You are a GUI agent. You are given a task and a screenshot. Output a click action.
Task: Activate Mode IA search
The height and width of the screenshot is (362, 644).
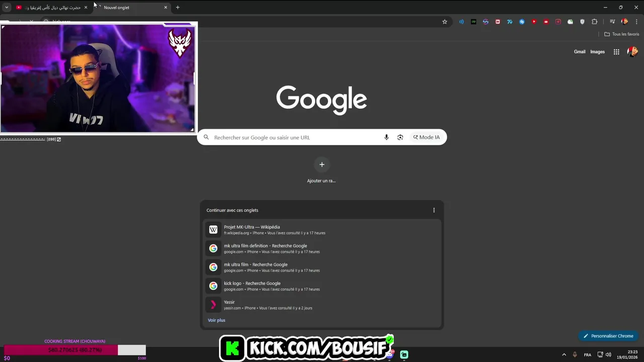tap(426, 137)
